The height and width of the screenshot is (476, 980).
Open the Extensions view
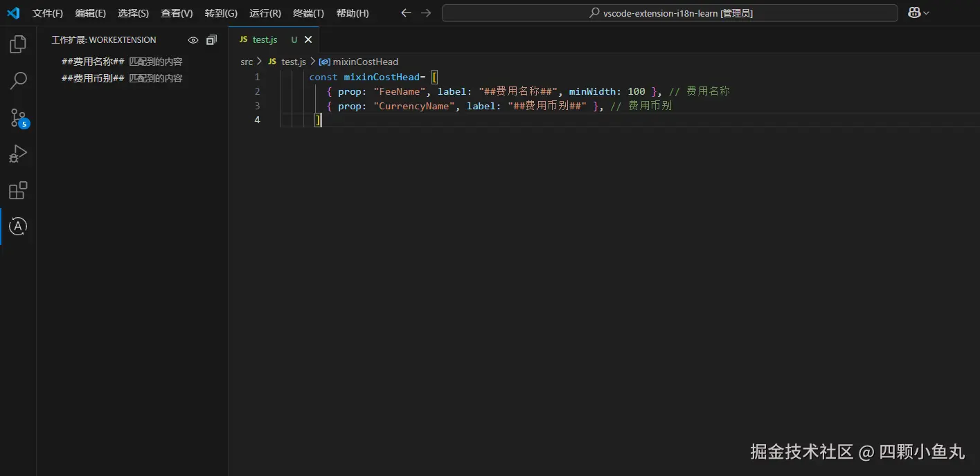click(x=18, y=190)
